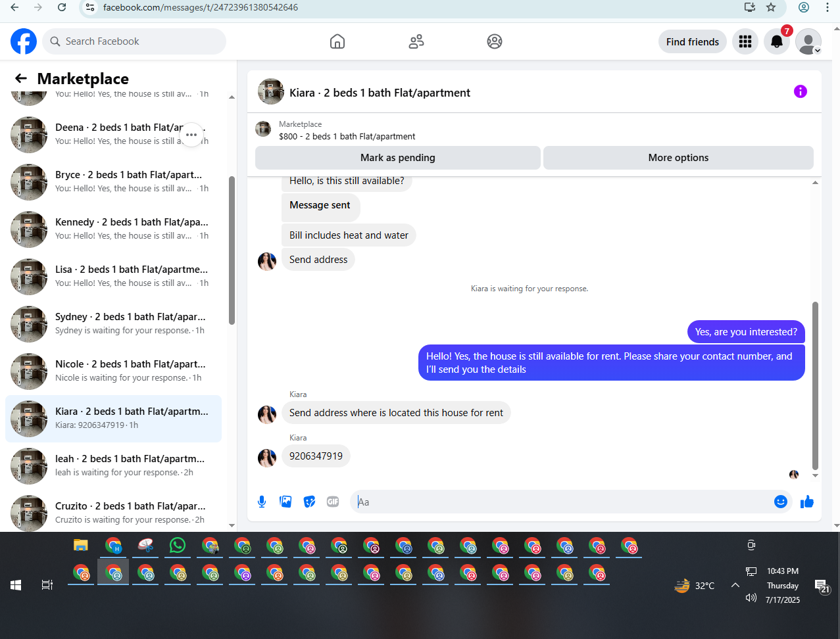
Task: Open leah's conversation
Action: pos(113,466)
